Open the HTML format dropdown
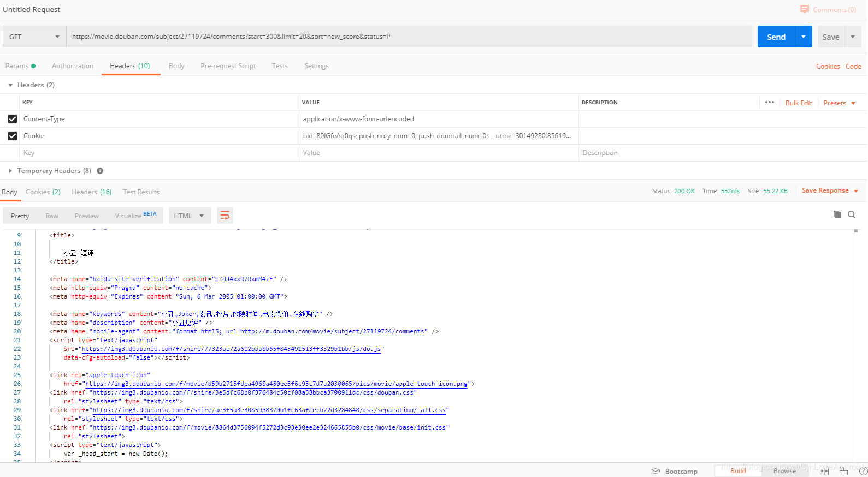The height and width of the screenshot is (477, 868). (x=189, y=216)
